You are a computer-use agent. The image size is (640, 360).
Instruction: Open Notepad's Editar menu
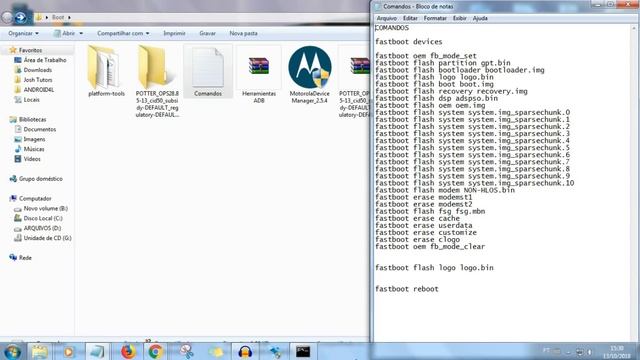click(x=410, y=18)
